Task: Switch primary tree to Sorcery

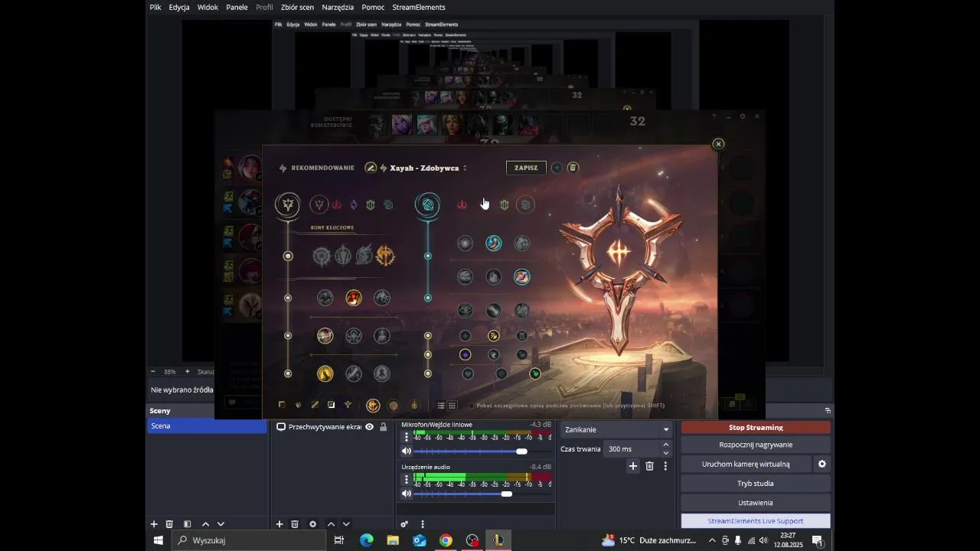Action: pos(354,204)
